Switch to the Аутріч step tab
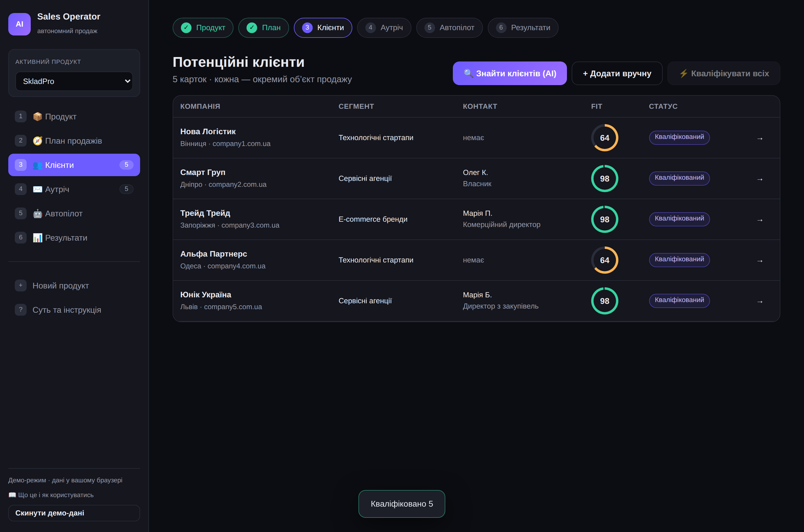 click(384, 28)
